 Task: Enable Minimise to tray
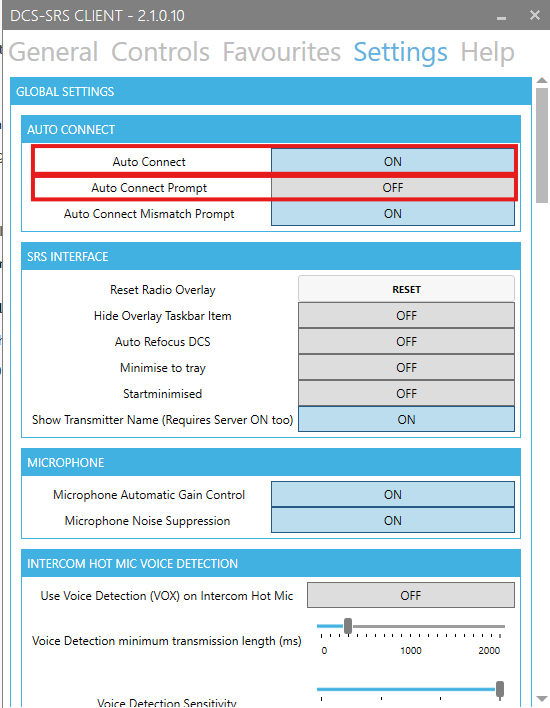(406, 368)
